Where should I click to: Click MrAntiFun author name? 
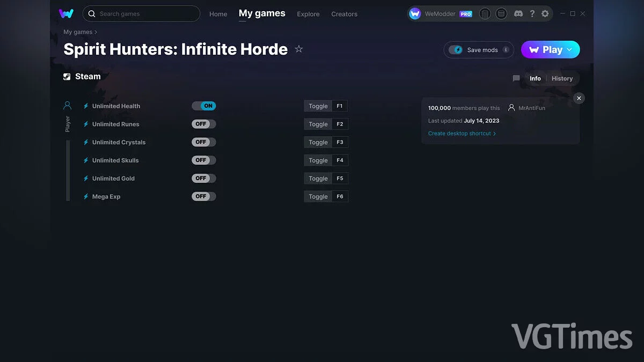click(x=531, y=108)
